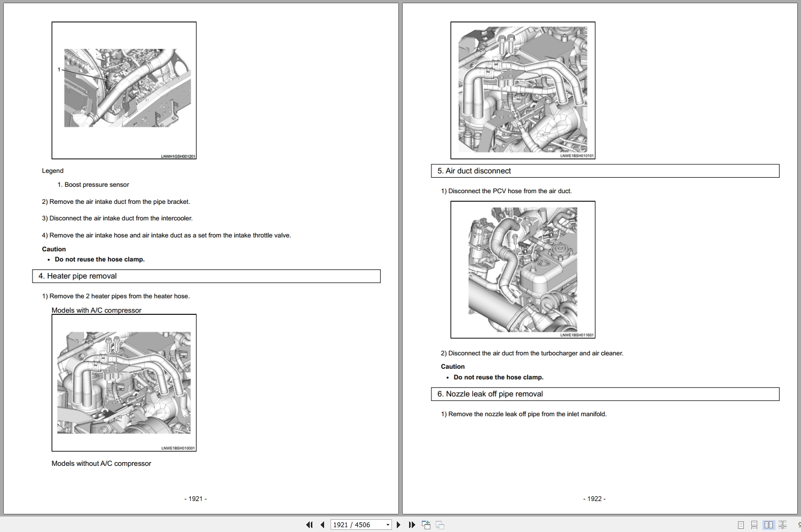Switch to two-page continuous layout
The width and height of the screenshot is (801, 532).
782,525
